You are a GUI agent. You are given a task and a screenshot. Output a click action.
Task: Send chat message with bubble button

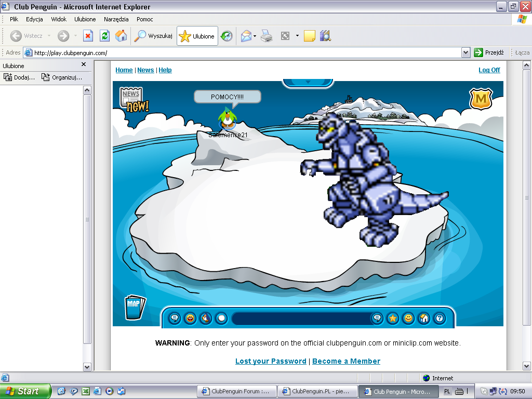[377, 318]
